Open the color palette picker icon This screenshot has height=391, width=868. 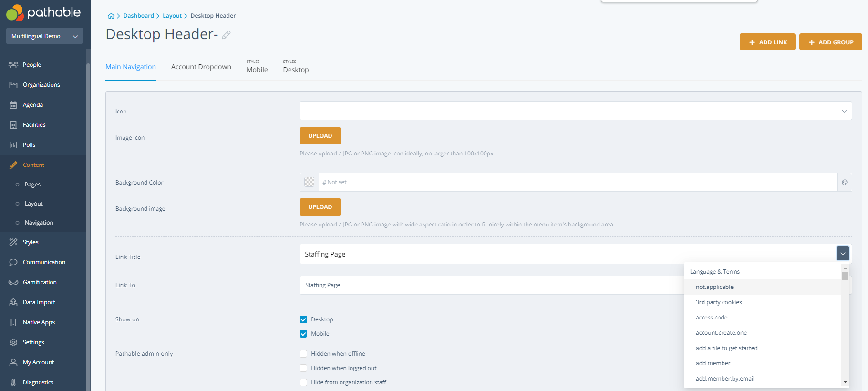tap(845, 182)
